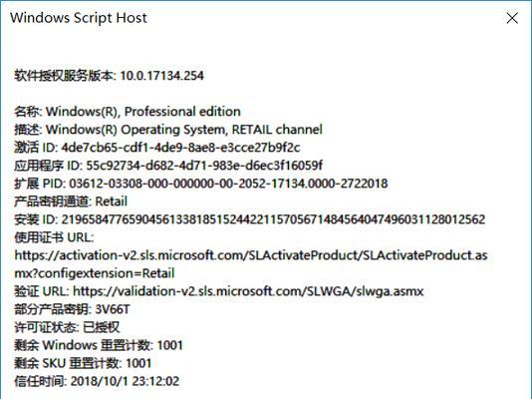Click the remaining SKU rearm count 1001

click(138, 363)
